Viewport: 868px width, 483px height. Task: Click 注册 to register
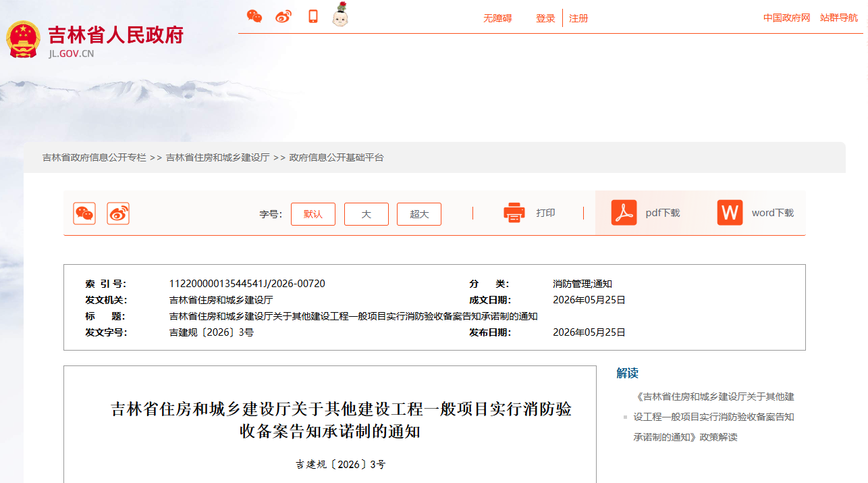point(578,18)
